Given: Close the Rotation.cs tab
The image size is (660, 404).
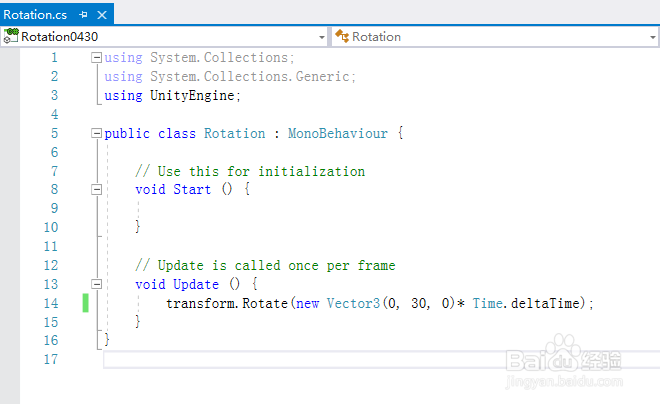Looking at the screenshot, I should point(102,15).
